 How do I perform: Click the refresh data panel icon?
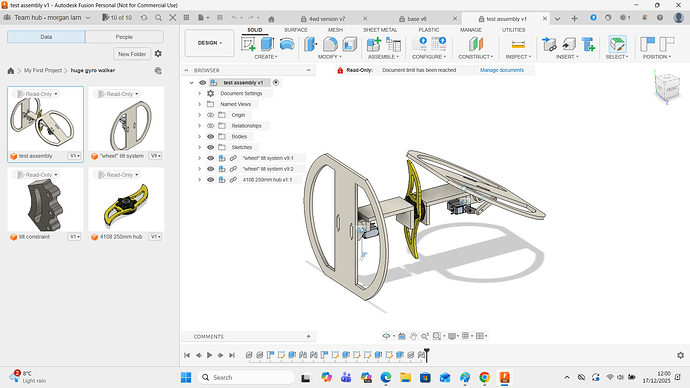(x=144, y=18)
